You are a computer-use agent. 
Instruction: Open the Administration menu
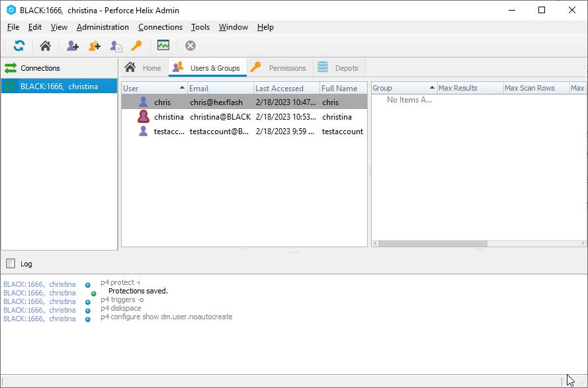coord(103,27)
